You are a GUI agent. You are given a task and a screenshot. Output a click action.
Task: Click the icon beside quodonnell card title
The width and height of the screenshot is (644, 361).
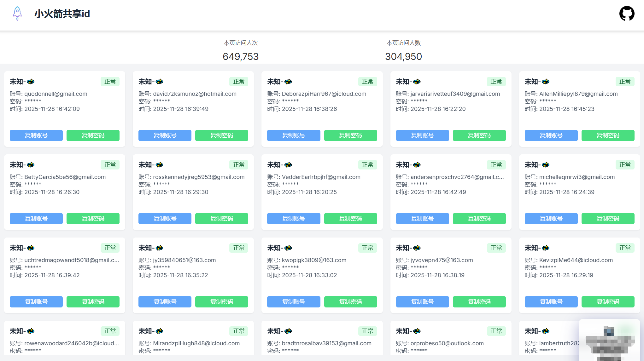coord(31,82)
